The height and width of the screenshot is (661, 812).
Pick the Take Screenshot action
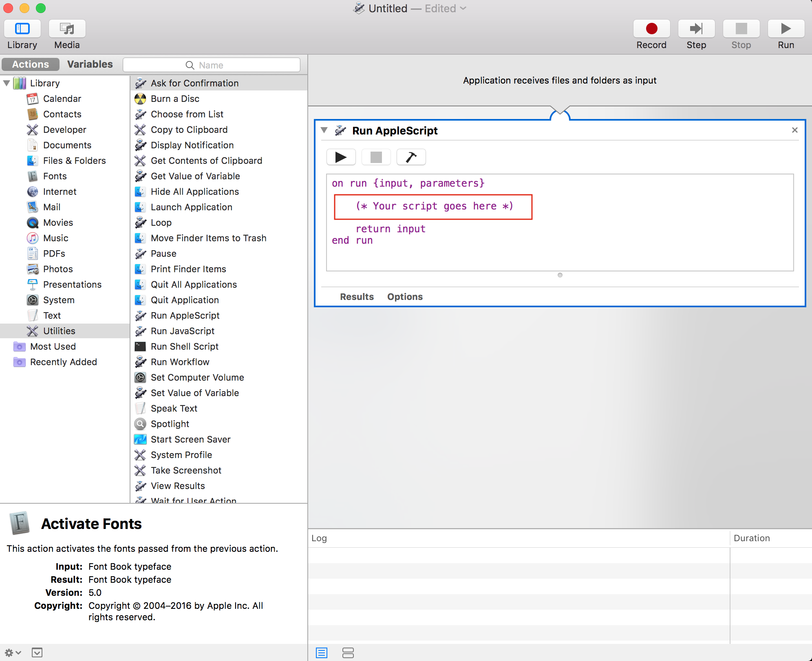[219, 470]
